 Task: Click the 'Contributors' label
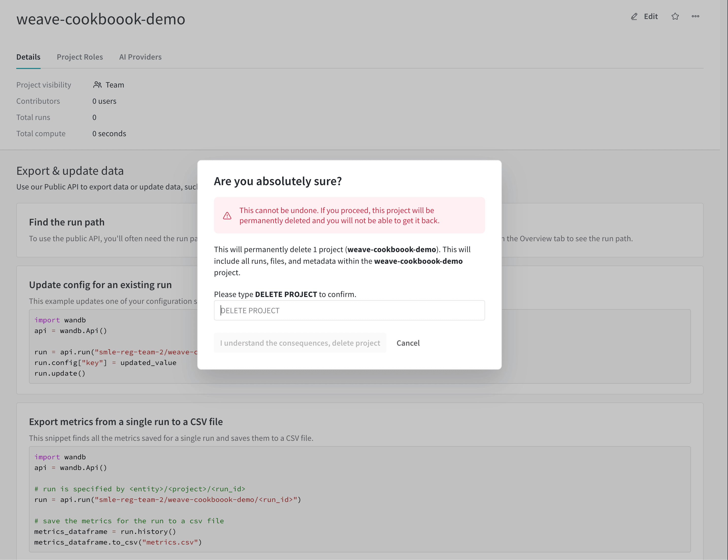click(x=38, y=101)
